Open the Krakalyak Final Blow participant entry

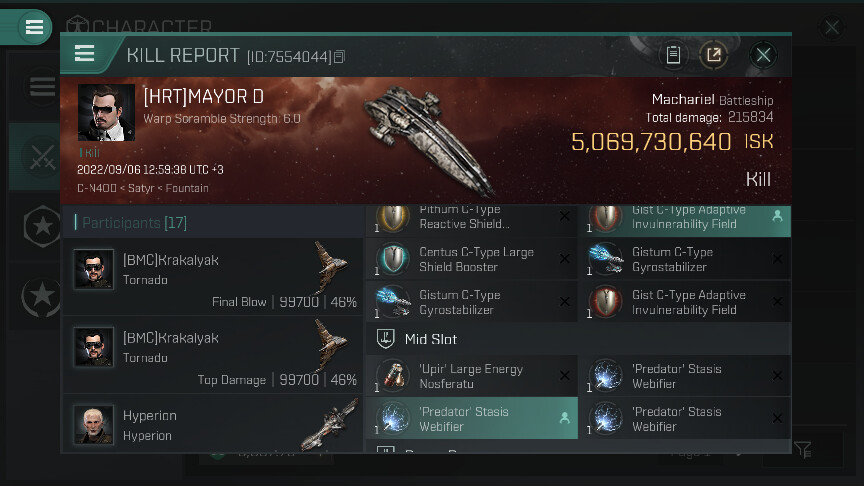[213, 277]
